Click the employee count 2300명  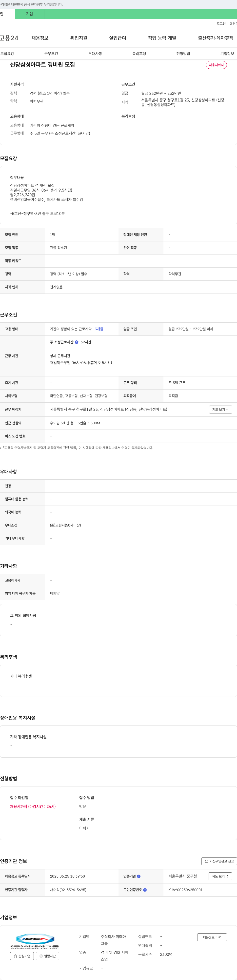(166, 954)
